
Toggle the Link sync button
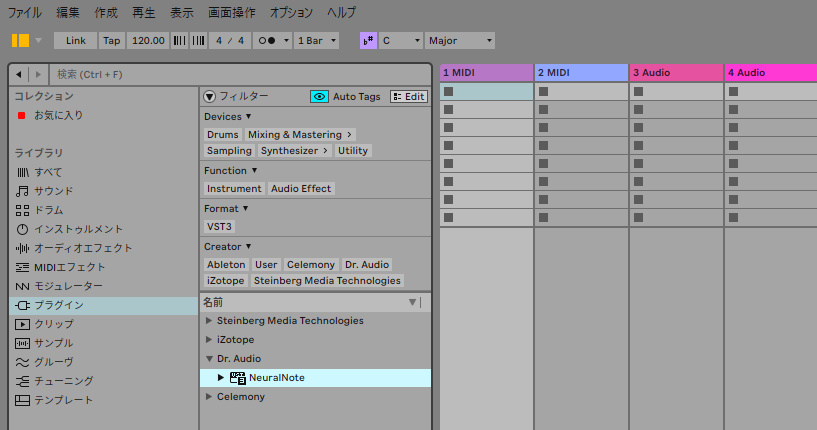(75, 40)
